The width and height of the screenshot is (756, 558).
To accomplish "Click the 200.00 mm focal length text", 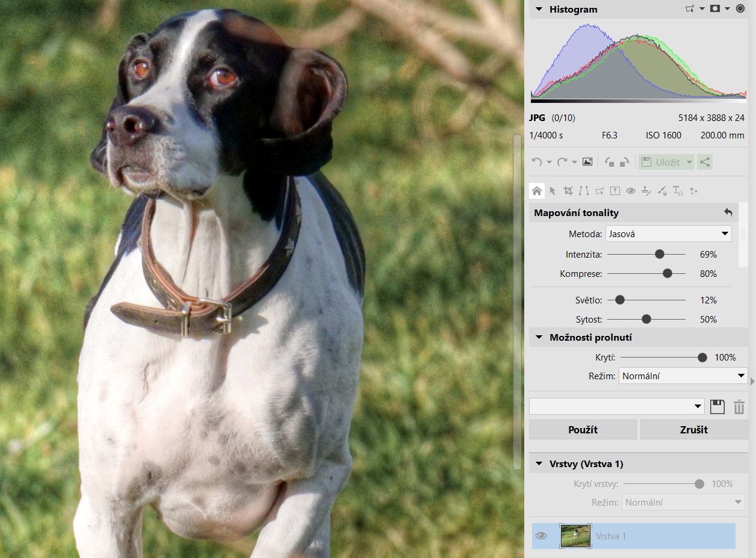I will click(x=722, y=135).
